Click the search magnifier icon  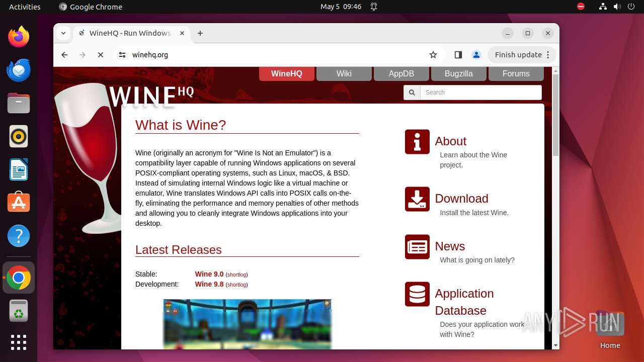412,93
